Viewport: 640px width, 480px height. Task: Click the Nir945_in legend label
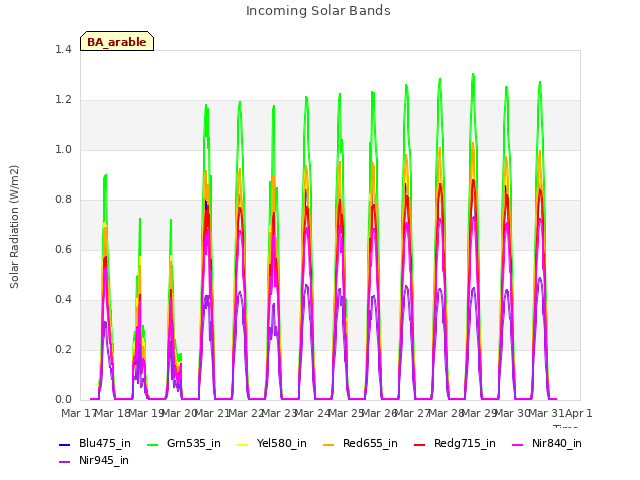coord(104,460)
